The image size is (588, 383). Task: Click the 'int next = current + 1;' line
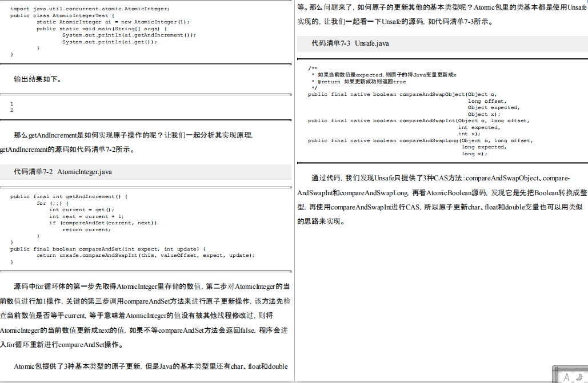pos(86,216)
